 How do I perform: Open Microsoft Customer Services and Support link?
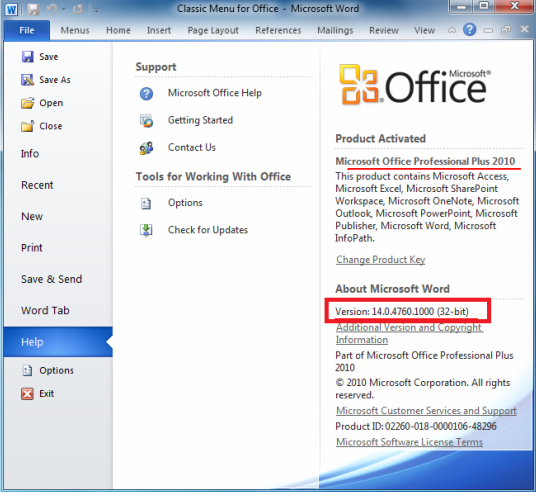[x=426, y=411]
